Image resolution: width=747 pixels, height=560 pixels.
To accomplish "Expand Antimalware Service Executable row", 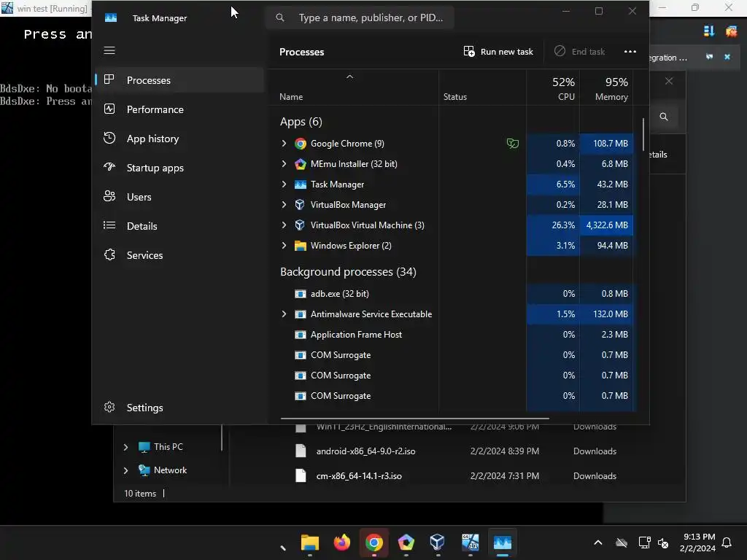I will [284, 314].
